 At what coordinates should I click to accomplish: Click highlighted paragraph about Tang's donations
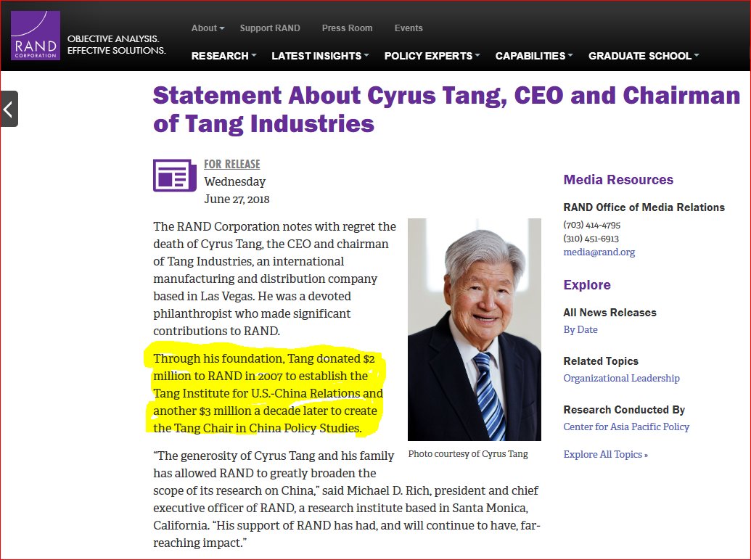[x=268, y=393]
